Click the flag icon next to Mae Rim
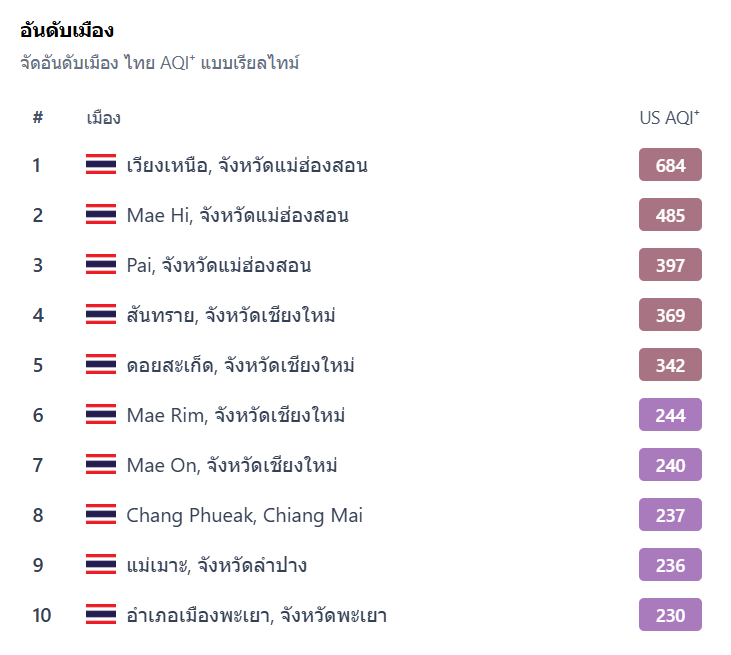731x655 pixels. [x=101, y=415]
